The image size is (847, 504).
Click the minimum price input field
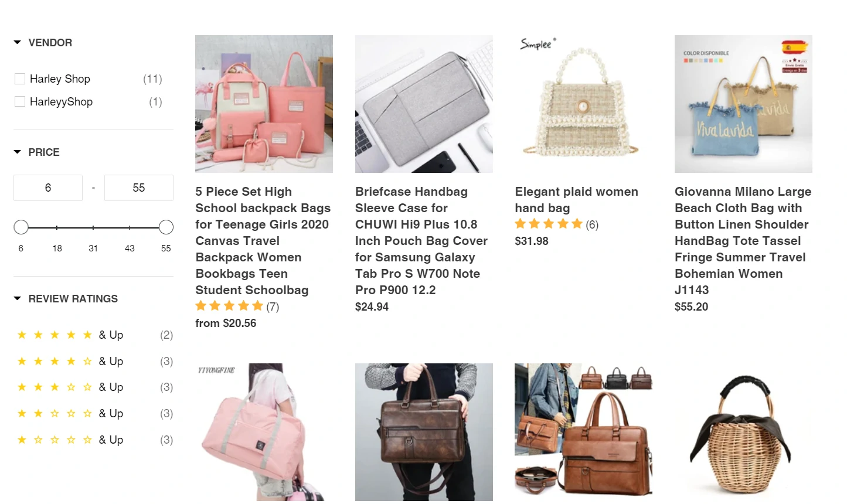[x=48, y=188]
